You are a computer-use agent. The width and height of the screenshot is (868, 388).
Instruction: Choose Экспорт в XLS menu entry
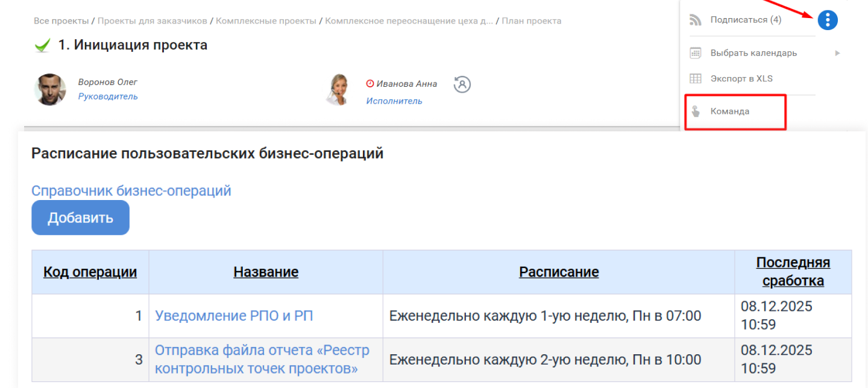(x=741, y=79)
